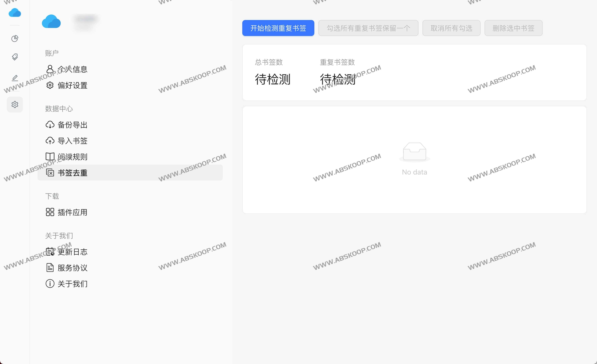Image resolution: width=597 pixels, height=364 pixels.
Task: Click the user avatar at the top left
Action: tap(51, 22)
